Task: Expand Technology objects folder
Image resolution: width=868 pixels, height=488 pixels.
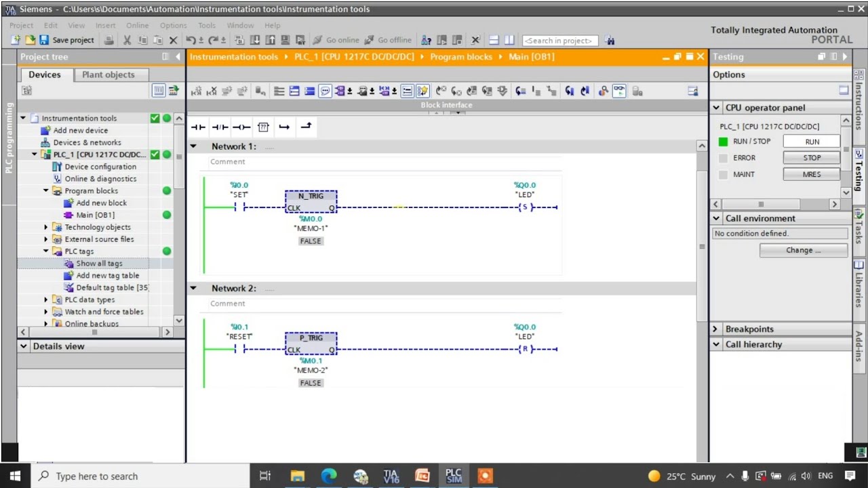Action: point(46,227)
